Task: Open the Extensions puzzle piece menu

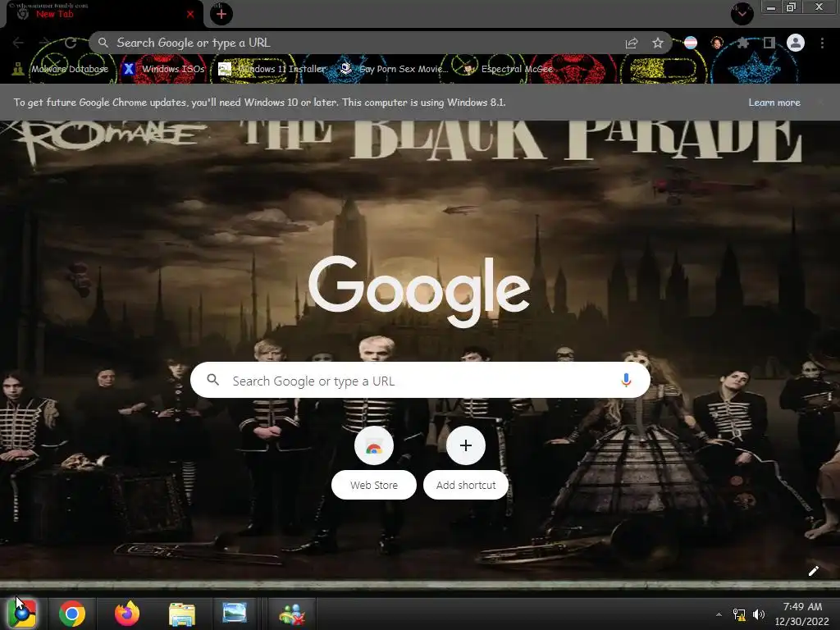Action: click(x=742, y=43)
